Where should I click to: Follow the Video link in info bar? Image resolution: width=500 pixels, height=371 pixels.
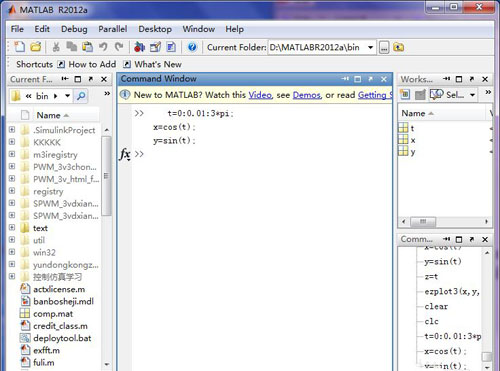260,95
